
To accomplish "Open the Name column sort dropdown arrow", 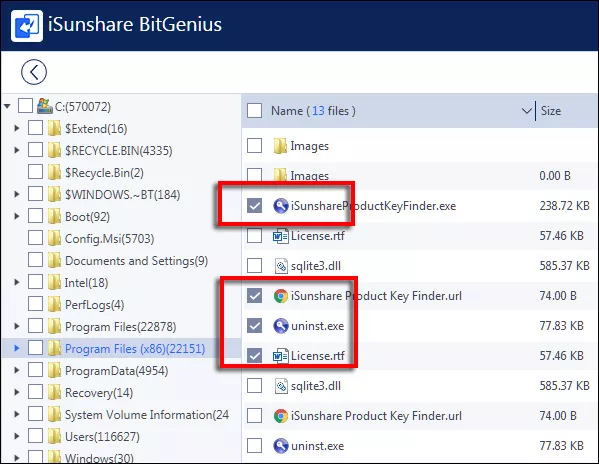I will (527, 111).
